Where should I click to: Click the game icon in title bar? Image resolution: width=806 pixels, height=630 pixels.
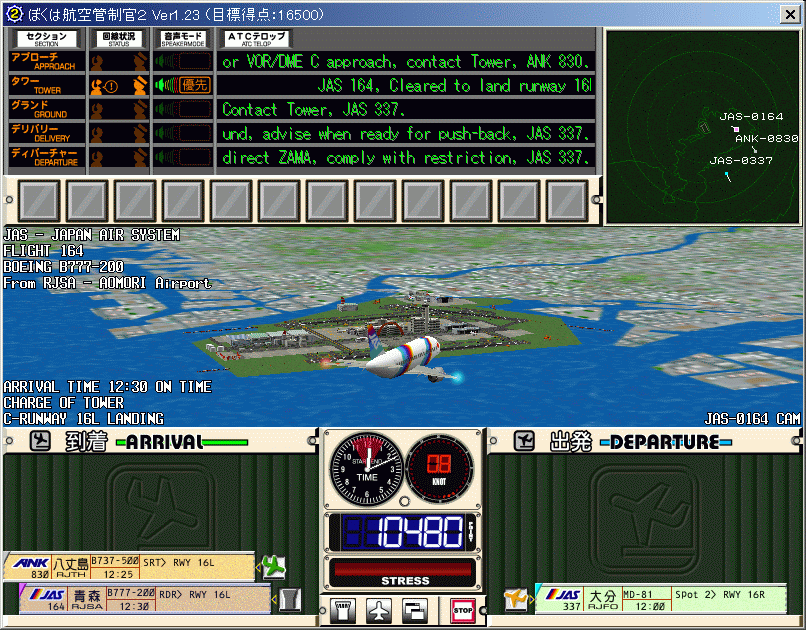(x=14, y=14)
